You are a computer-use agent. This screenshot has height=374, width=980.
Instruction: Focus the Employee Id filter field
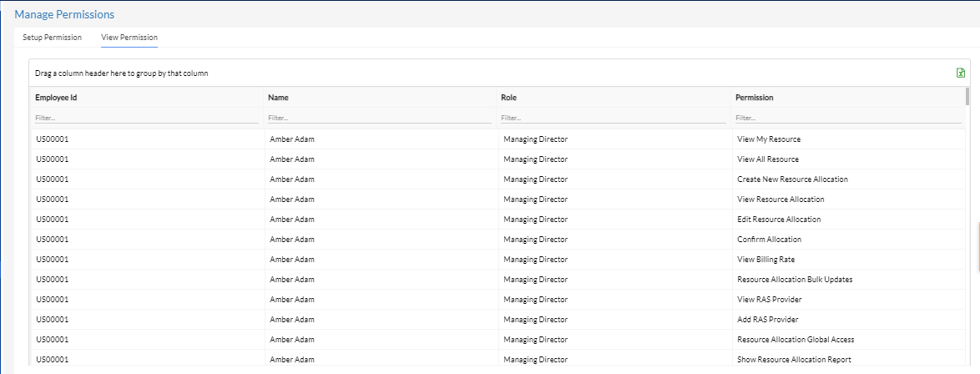point(146,118)
